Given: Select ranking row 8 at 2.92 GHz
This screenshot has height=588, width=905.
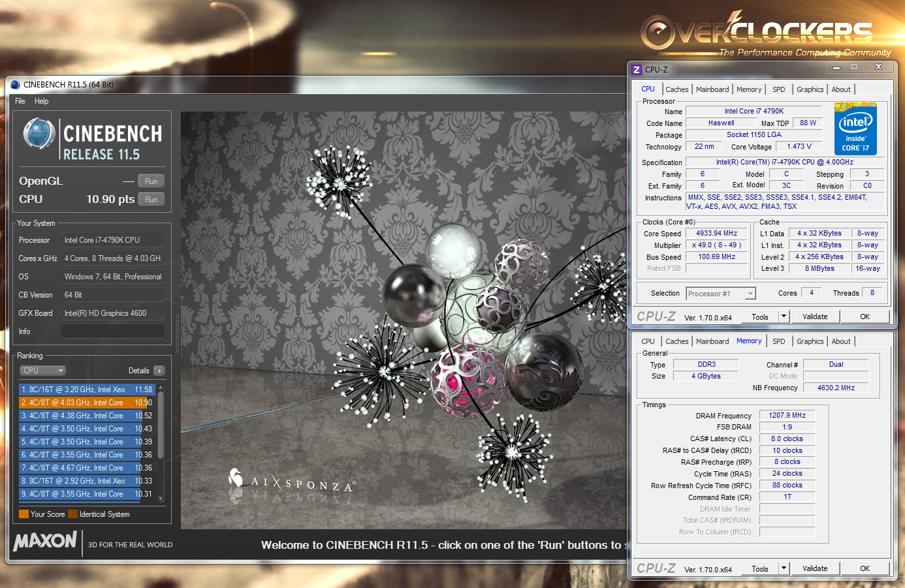Looking at the screenshot, I should pyautogui.click(x=86, y=481).
